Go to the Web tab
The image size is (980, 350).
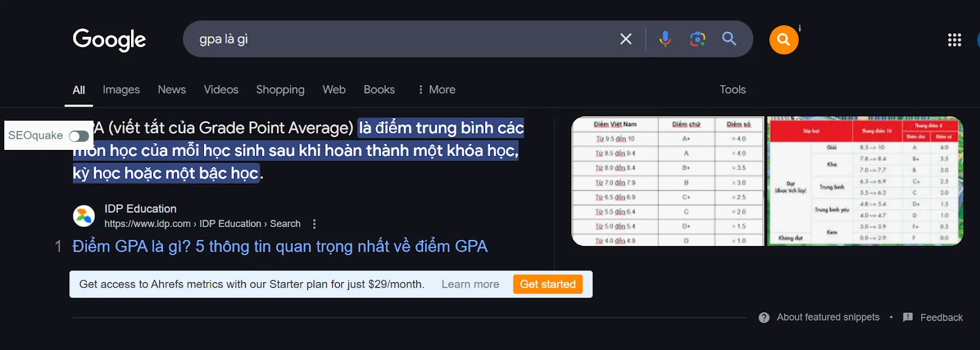334,90
